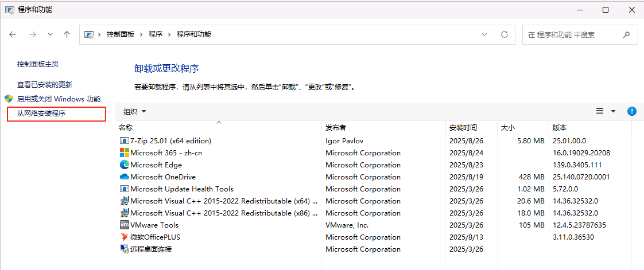Click the Igor Pavlov publisher cell
644x270 pixels.
pyautogui.click(x=344, y=141)
